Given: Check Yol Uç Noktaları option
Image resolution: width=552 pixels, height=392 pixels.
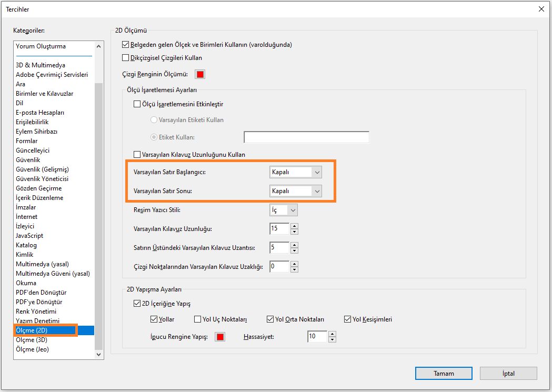Looking at the screenshot, I should tap(197, 319).
